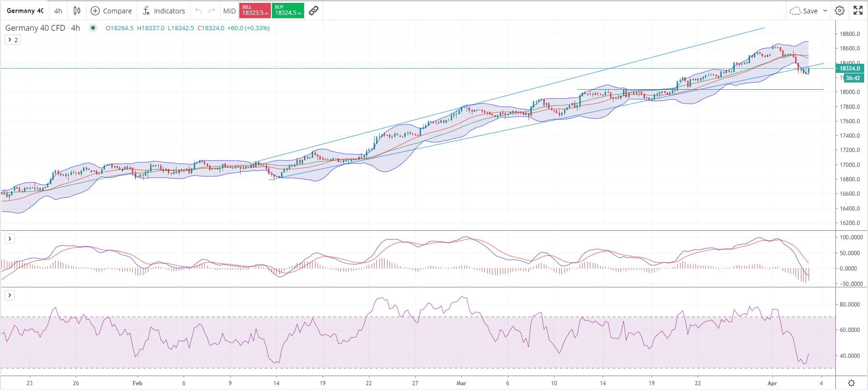Undo the last chart action

coord(198,11)
